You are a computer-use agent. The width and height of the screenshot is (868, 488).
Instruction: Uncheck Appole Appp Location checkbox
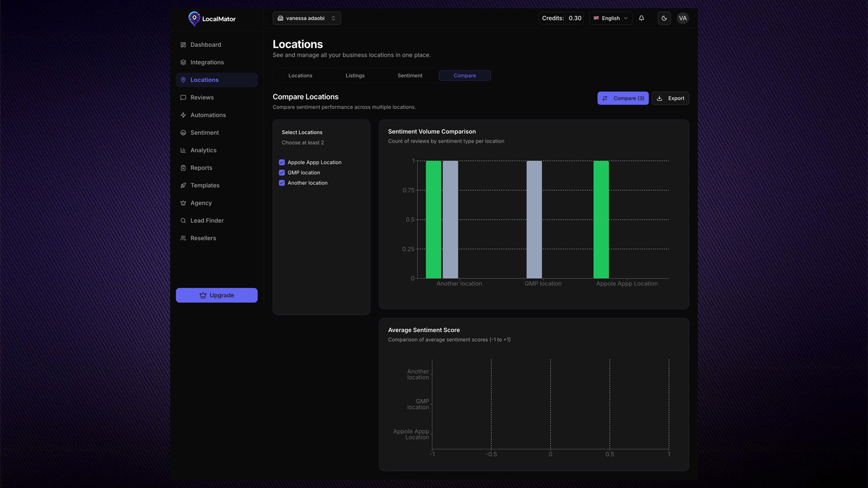tap(282, 162)
